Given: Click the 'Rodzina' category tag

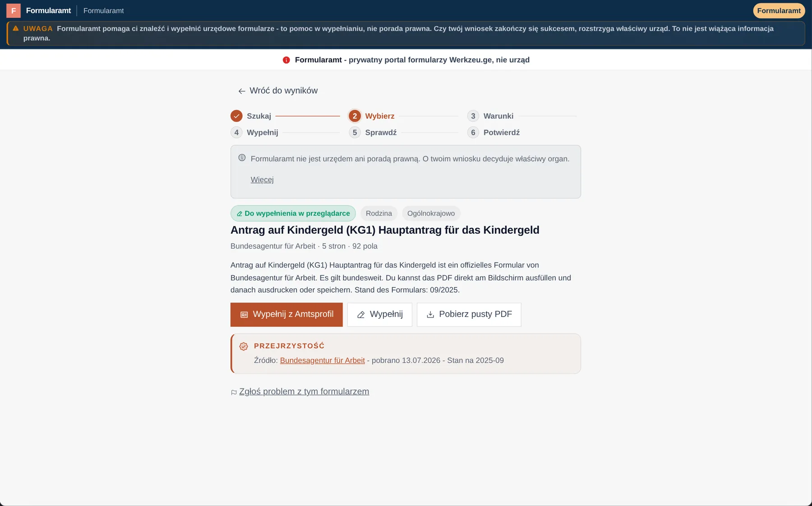Looking at the screenshot, I should (x=379, y=213).
